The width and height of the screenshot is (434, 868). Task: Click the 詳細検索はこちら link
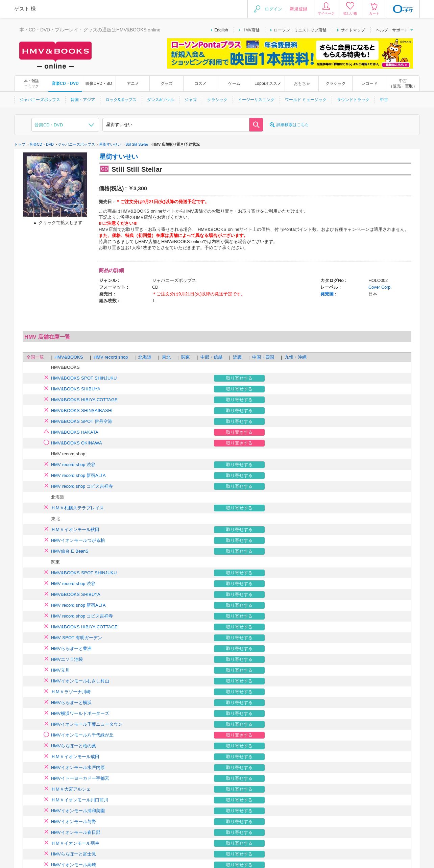click(x=292, y=125)
